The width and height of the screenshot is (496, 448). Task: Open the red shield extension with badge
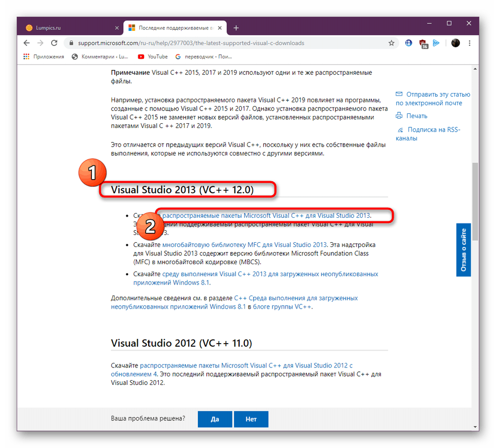click(423, 44)
